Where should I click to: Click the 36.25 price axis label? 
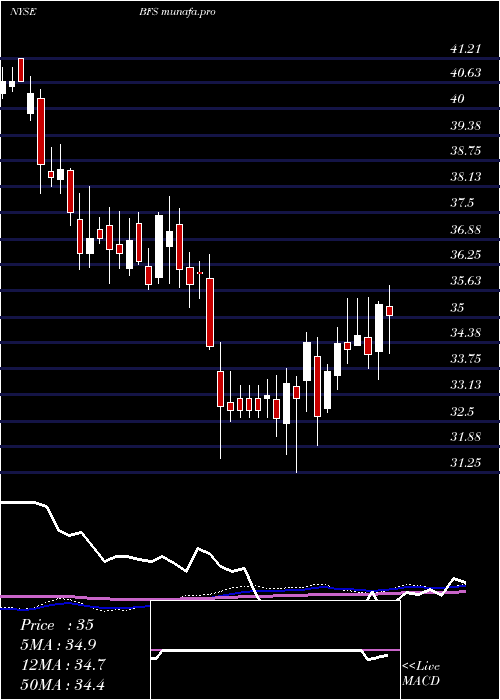(466, 255)
